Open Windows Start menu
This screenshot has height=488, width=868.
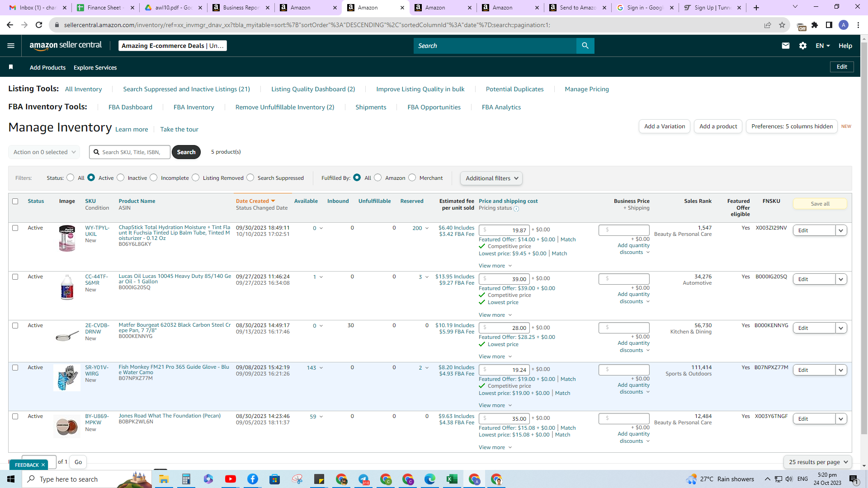coord(11,479)
